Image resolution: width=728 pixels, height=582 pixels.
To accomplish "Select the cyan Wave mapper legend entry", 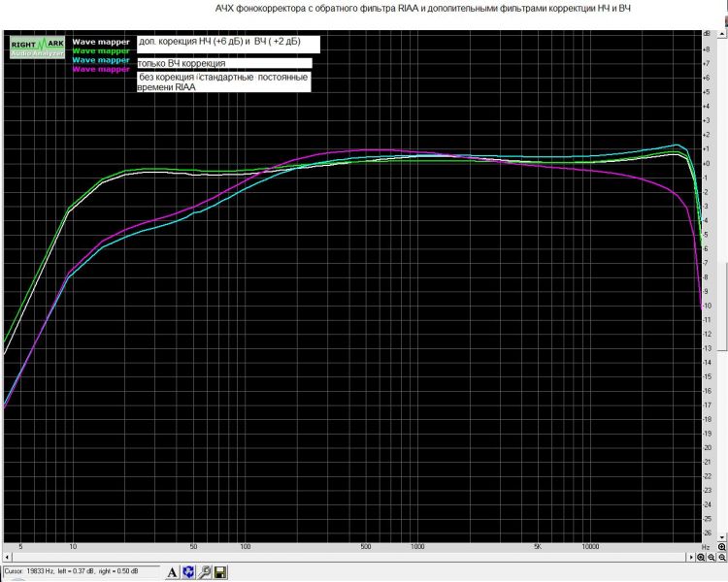I will pos(101,60).
